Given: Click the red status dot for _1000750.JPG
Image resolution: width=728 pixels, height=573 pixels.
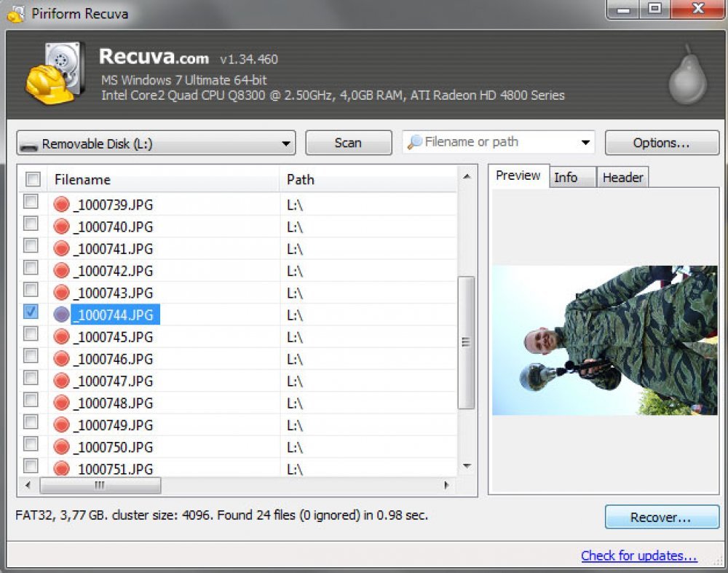Looking at the screenshot, I should pos(61,447).
